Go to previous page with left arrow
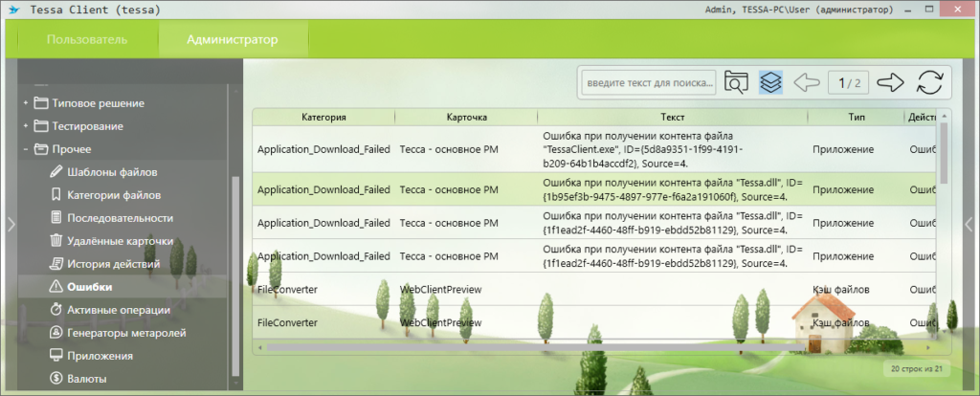Image resolution: width=980 pixels, height=396 pixels. tap(807, 82)
